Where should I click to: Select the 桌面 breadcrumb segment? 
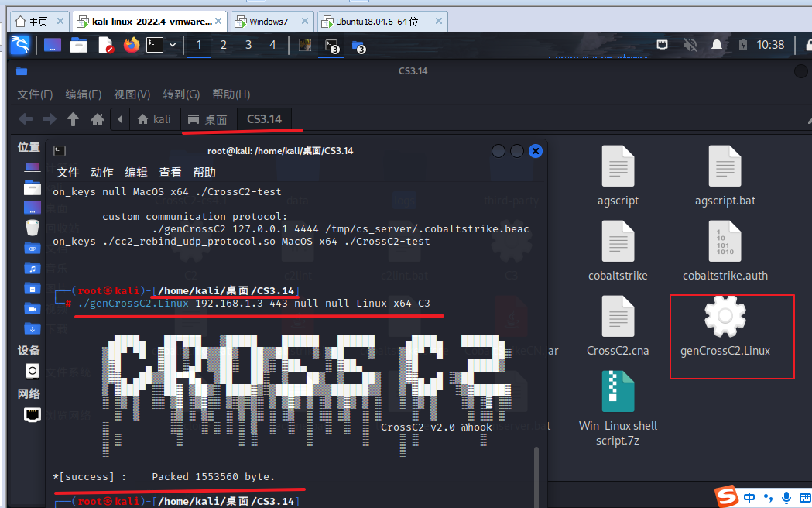208,119
